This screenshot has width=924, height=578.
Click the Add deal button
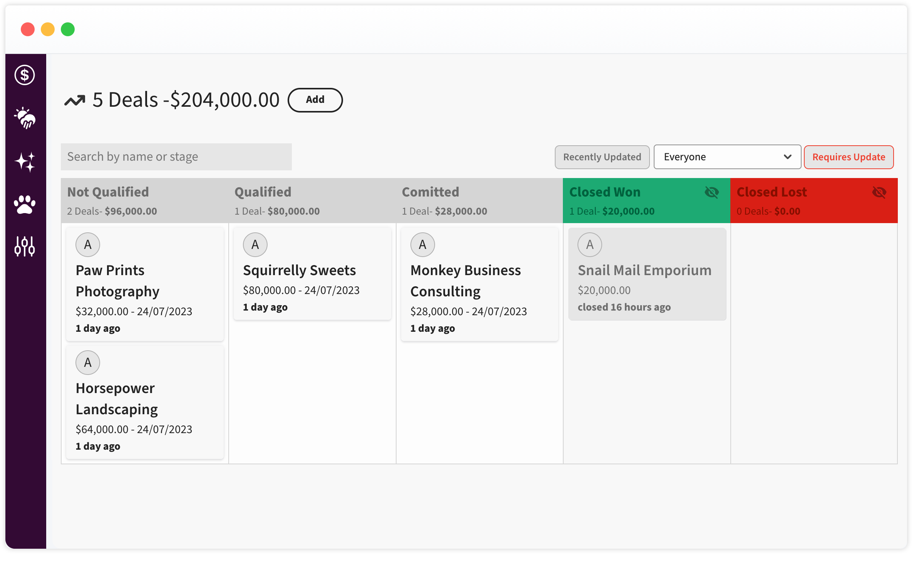pos(315,100)
